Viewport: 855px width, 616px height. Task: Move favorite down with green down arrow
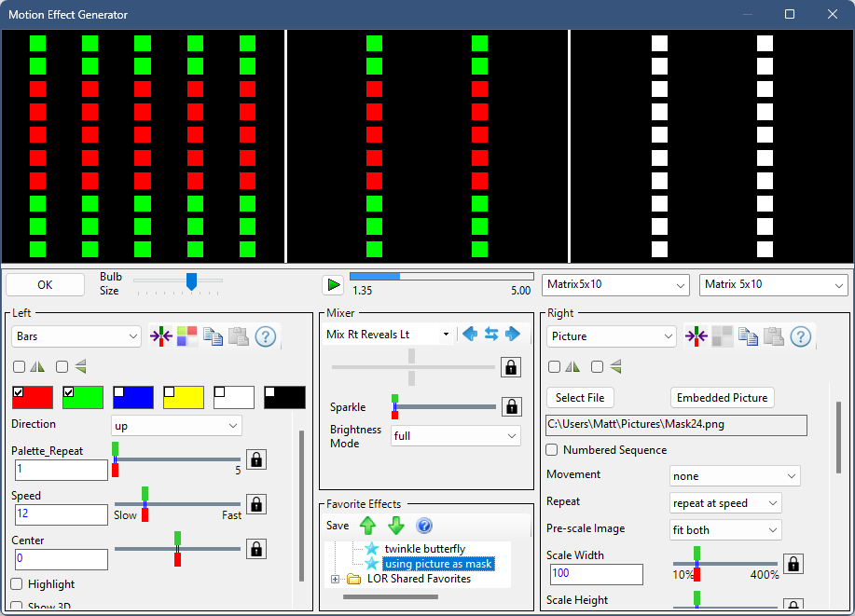(x=396, y=526)
